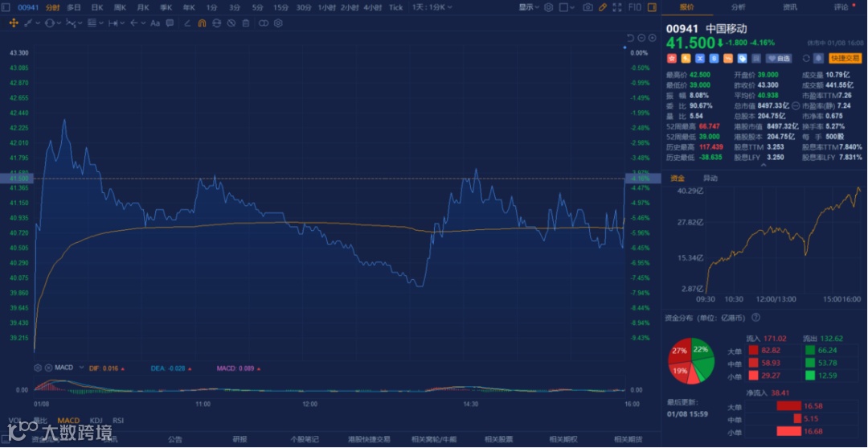Toggle the left sidebar panel icon
This screenshot has width=868, height=448.
coord(6,7)
